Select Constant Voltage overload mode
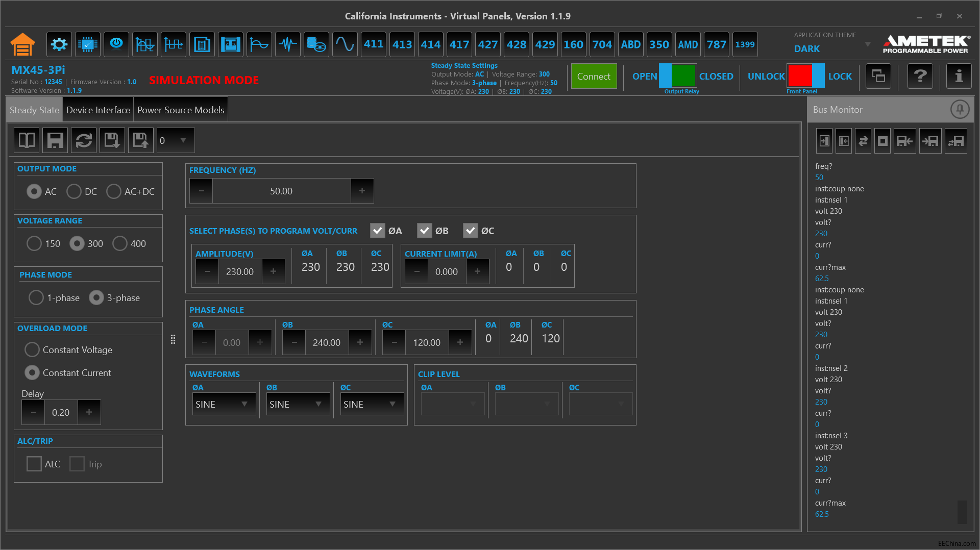The image size is (980, 550). point(68,349)
